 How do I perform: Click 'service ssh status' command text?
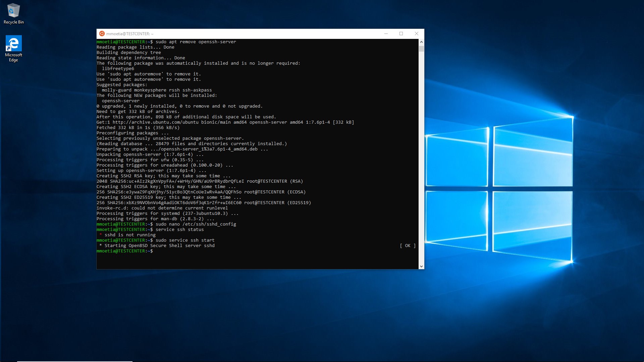tap(180, 230)
